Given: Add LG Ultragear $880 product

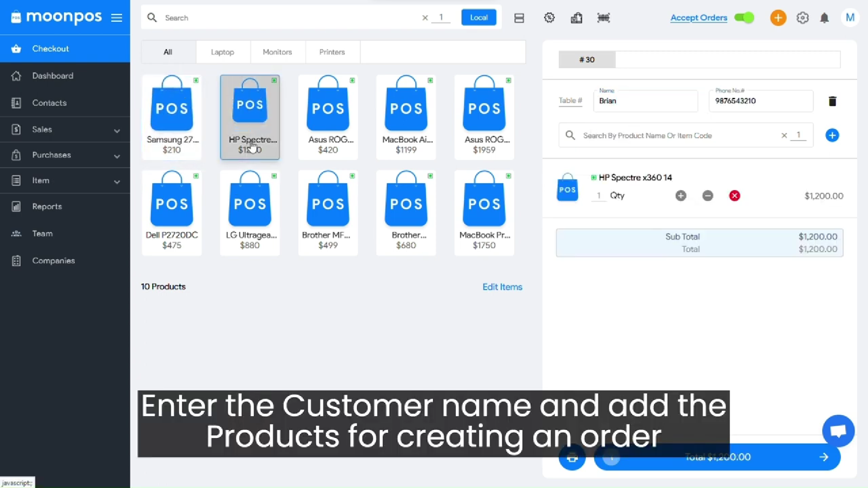Looking at the screenshot, I should (x=250, y=213).
